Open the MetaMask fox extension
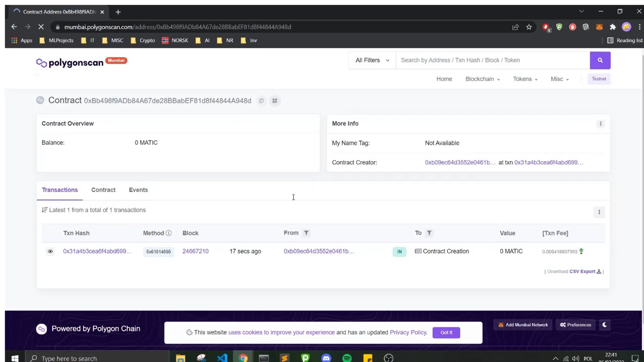Image resolution: width=644 pixels, height=362 pixels. click(599, 27)
